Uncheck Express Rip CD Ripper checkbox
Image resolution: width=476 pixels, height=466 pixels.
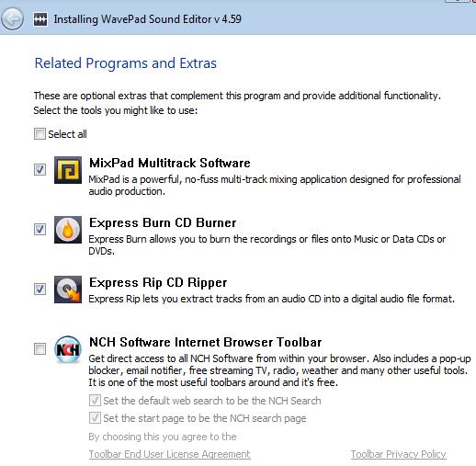point(40,289)
